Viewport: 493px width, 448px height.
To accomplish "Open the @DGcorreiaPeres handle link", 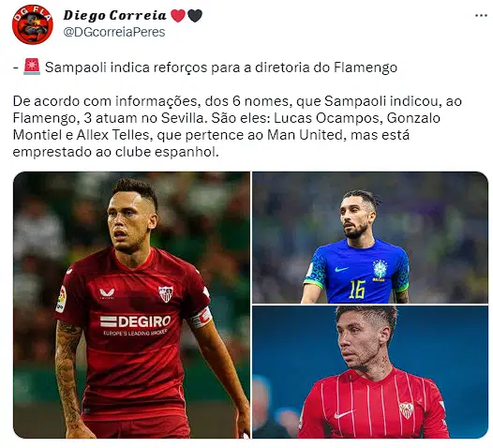I will pyautogui.click(x=114, y=32).
